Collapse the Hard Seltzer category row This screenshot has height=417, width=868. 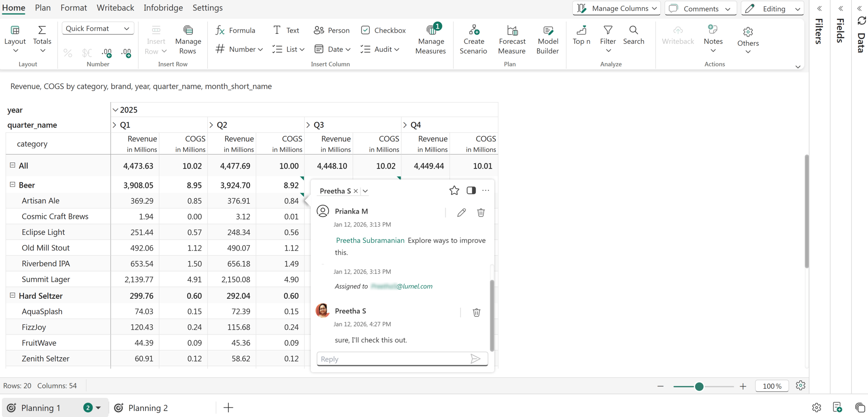(x=12, y=295)
